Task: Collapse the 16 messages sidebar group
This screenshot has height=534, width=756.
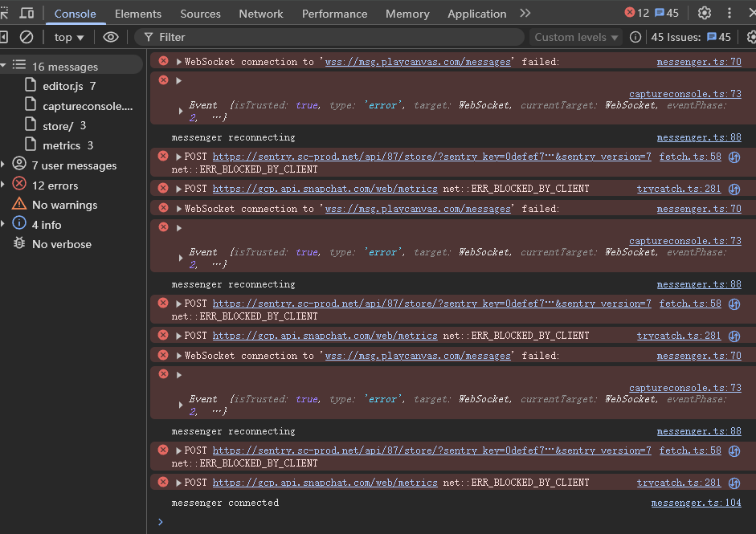Action: coord(3,66)
